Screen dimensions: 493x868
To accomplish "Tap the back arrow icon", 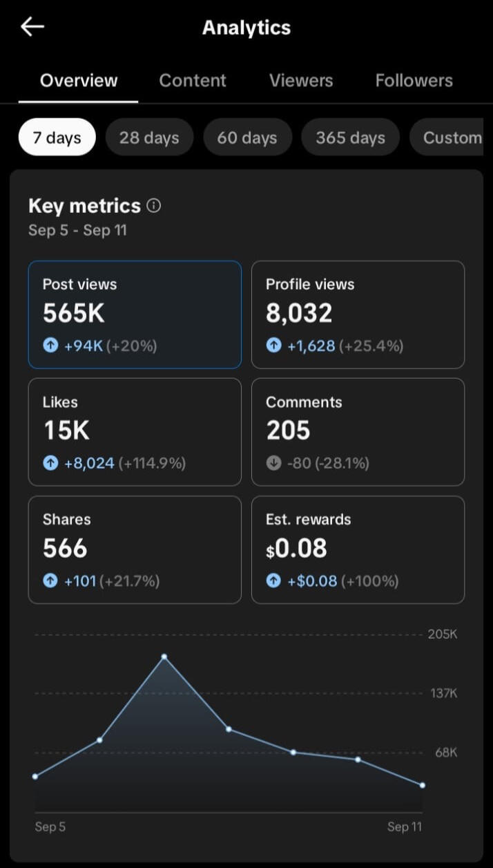I will (x=32, y=27).
